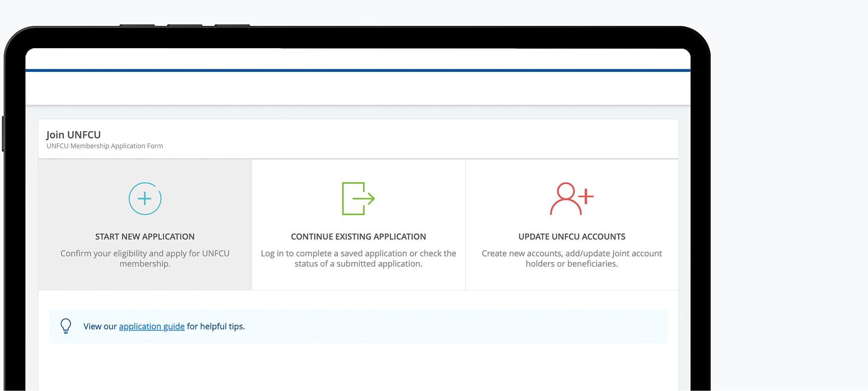This screenshot has height=391, width=868.
Task: Click the green login arrow icon
Action: pos(358,198)
